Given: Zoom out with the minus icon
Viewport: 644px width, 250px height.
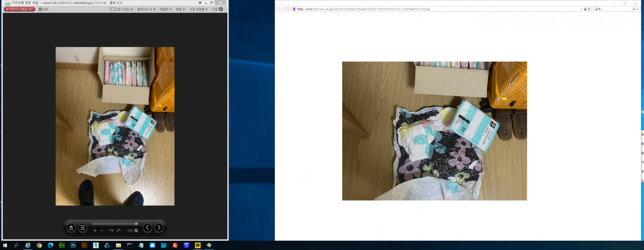Looking at the screenshot, I should pos(102,231).
